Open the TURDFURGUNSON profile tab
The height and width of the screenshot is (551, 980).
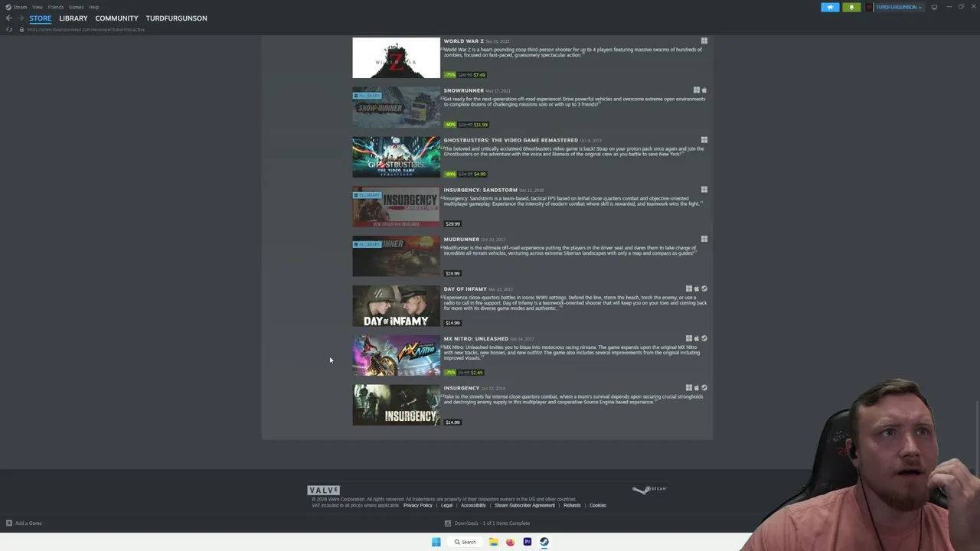pyautogui.click(x=176, y=18)
